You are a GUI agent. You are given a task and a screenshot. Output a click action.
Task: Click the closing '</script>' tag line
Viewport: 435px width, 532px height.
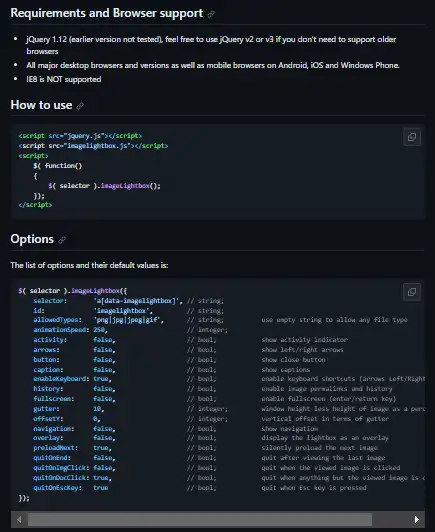click(35, 205)
